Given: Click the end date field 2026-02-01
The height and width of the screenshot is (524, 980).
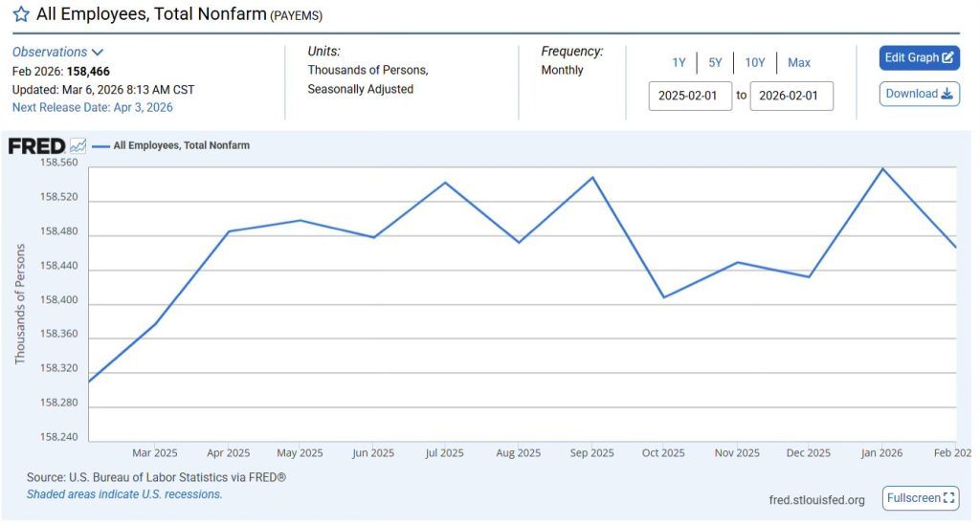Looking at the screenshot, I should [791, 96].
